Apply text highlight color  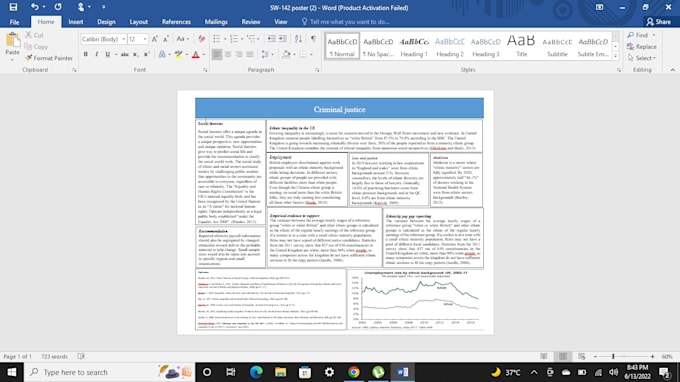[x=178, y=54]
